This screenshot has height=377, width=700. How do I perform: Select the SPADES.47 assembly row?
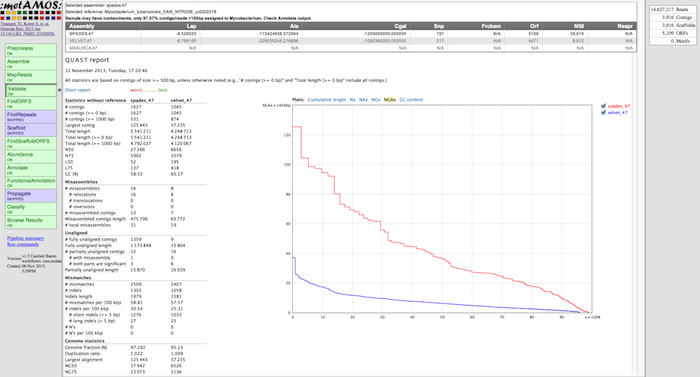[351, 34]
